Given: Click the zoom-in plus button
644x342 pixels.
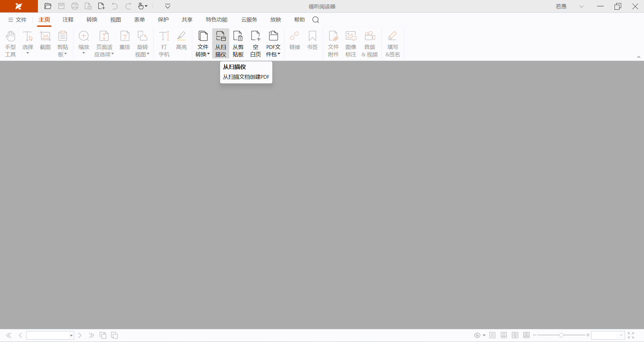Looking at the screenshot, I should click(x=588, y=335).
